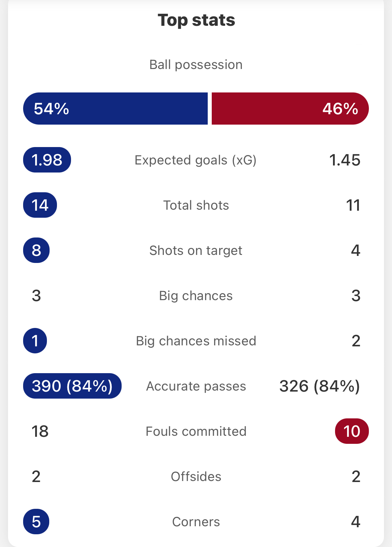Select the blue 390 (84%) passes badge
This screenshot has height=547, width=392.
(72, 386)
